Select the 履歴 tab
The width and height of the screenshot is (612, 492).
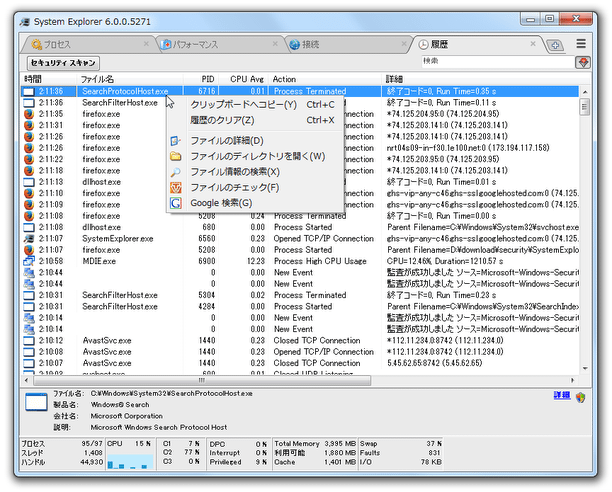pyautogui.click(x=476, y=44)
